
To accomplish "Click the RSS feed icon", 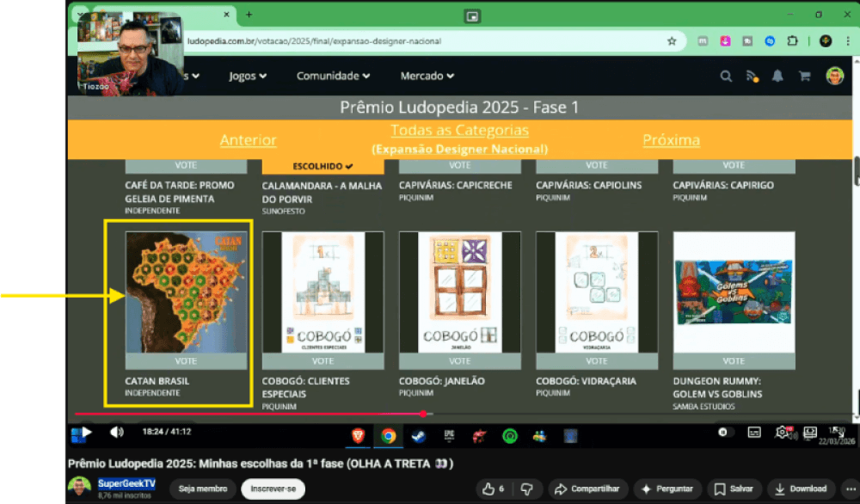I will click(751, 76).
